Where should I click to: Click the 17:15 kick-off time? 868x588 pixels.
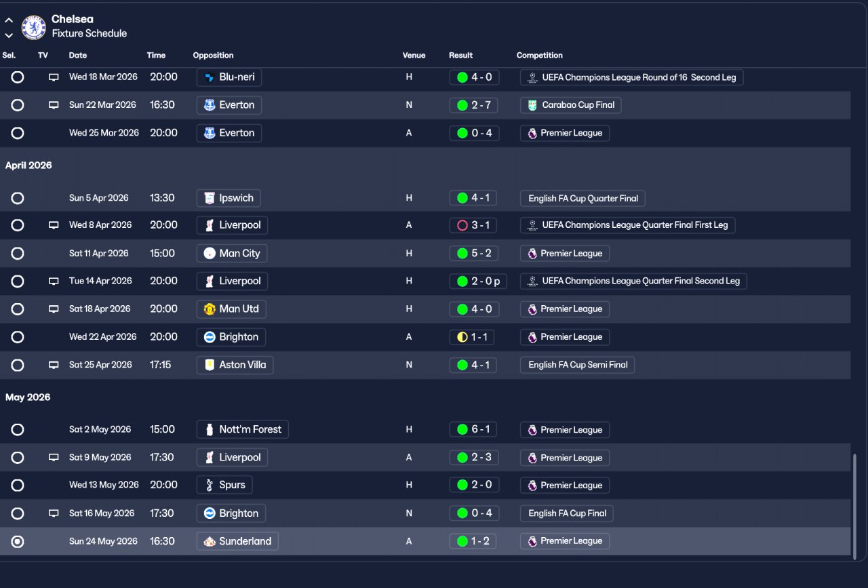tap(161, 365)
